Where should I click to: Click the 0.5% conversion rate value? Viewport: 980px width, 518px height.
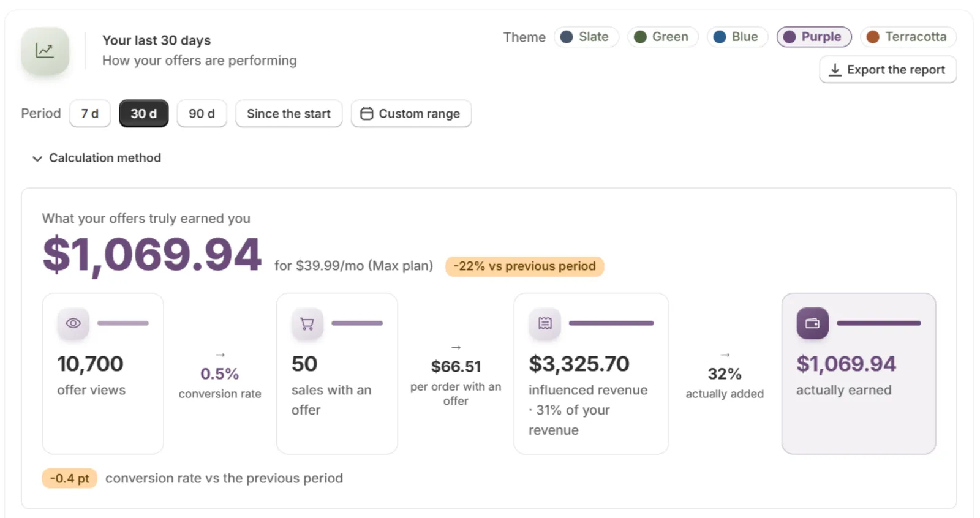coord(220,374)
